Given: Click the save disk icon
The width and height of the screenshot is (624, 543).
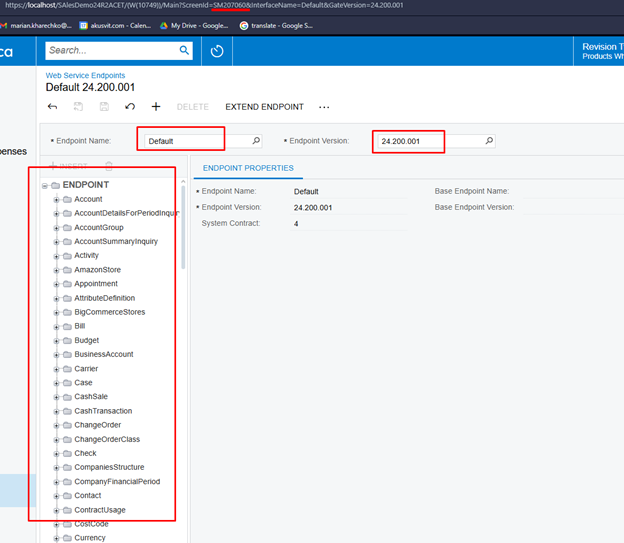Looking at the screenshot, I should (x=104, y=107).
